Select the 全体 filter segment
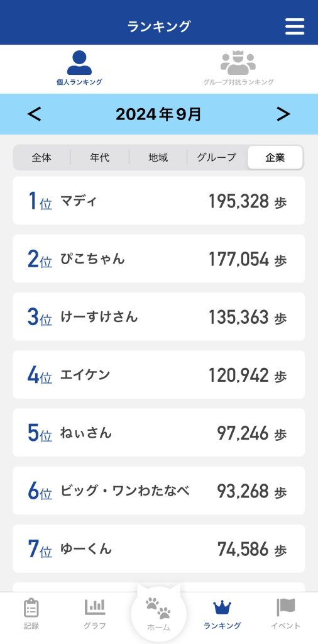The image size is (318, 644). (42, 157)
